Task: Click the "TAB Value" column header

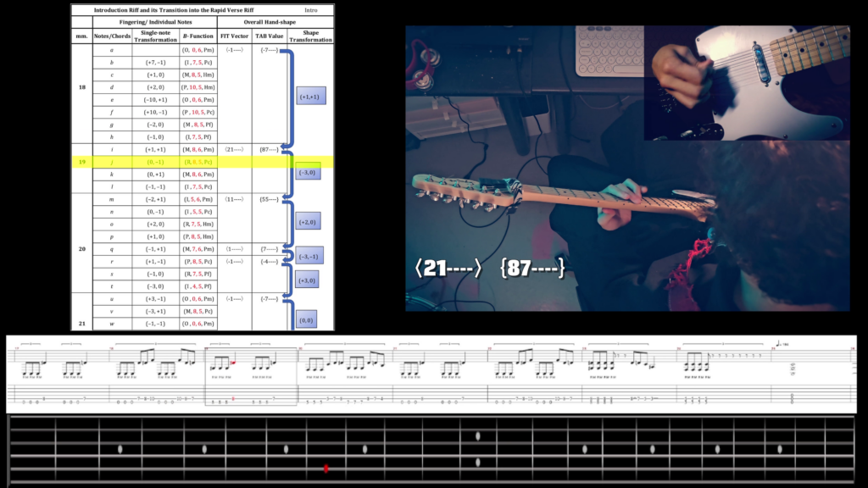Action: tap(269, 36)
